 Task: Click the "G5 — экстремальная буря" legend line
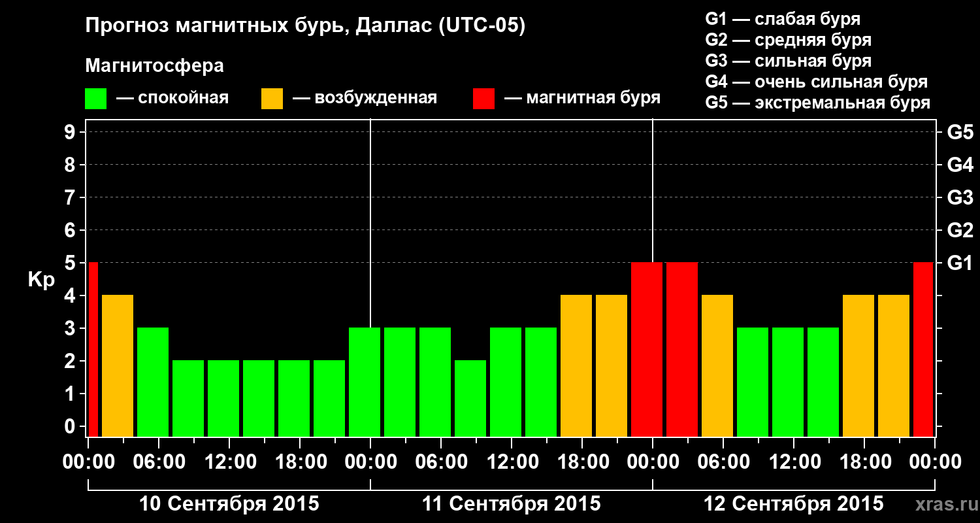[817, 103]
